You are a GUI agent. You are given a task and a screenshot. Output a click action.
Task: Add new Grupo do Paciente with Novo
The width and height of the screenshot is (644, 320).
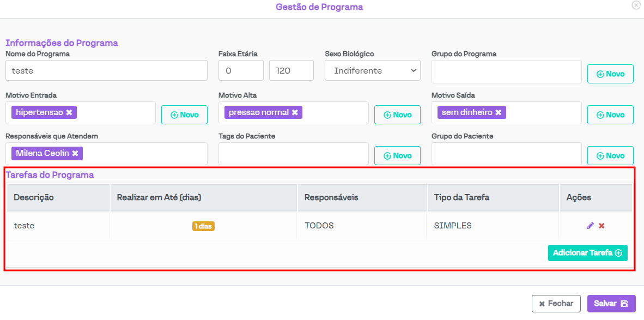(x=610, y=155)
